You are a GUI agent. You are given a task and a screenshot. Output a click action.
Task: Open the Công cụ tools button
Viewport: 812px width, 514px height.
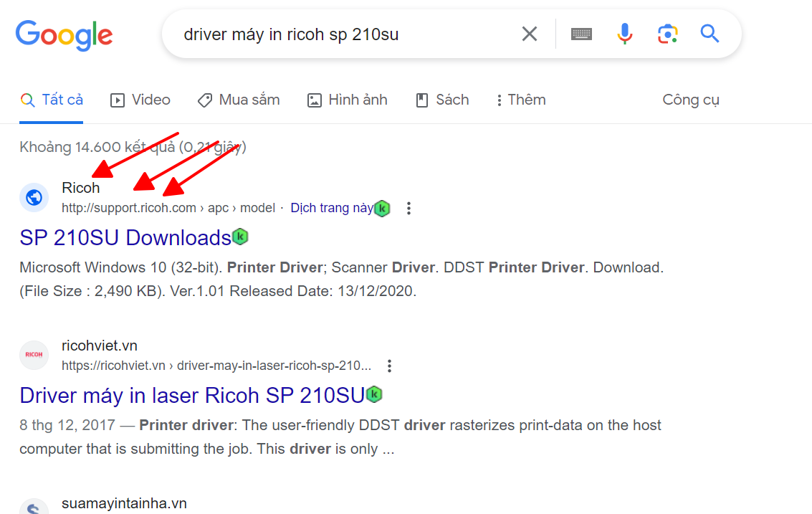pos(691,100)
